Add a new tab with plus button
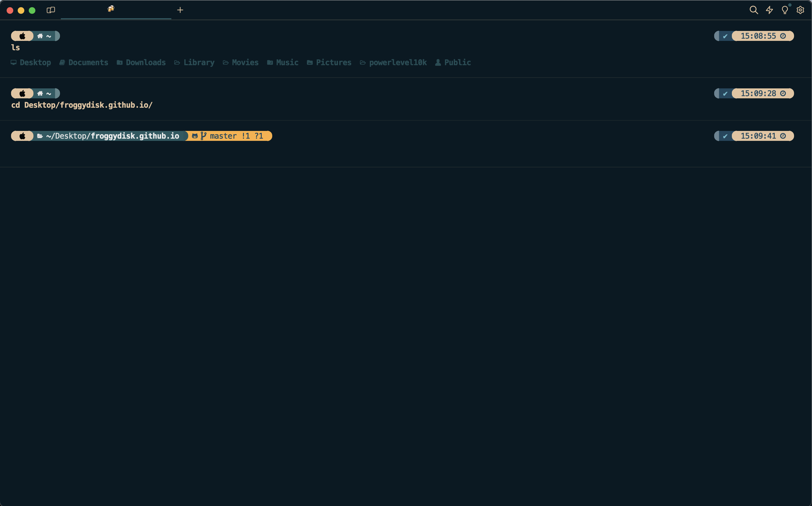Viewport: 812px width, 506px height. (180, 10)
